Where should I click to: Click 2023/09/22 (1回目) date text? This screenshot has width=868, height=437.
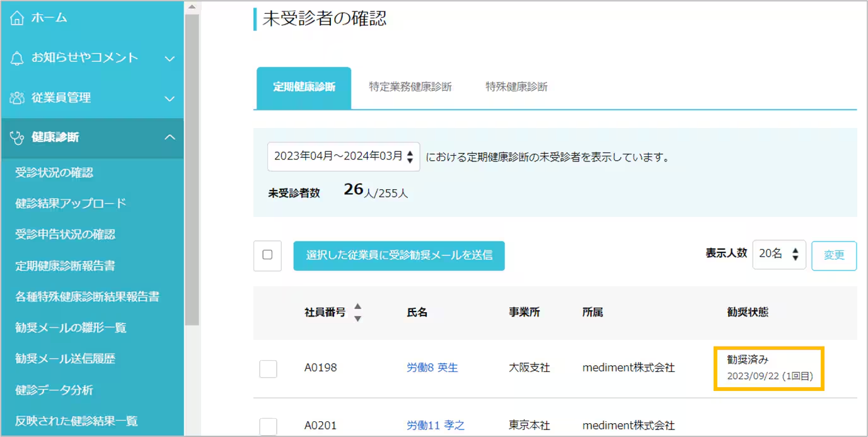point(770,376)
